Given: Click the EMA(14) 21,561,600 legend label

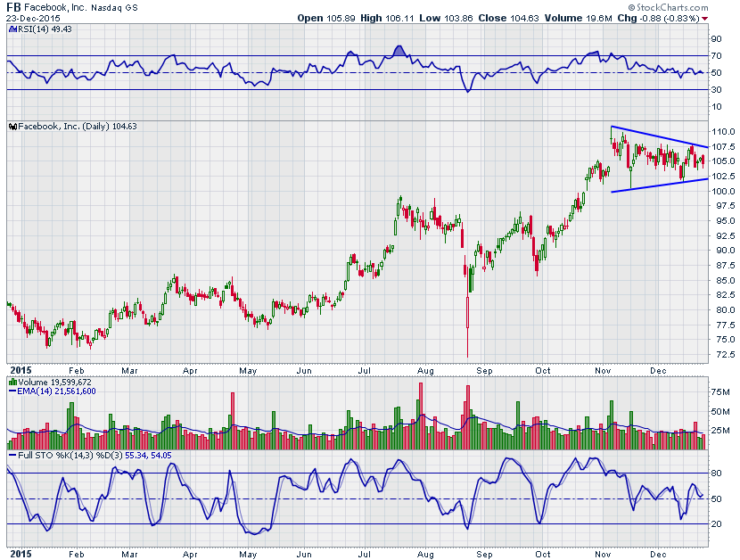Looking at the screenshot, I should (56, 391).
